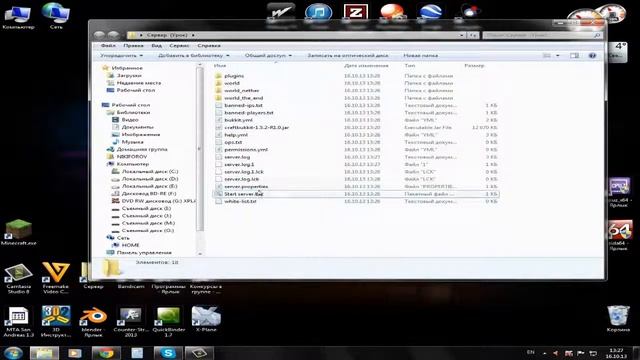Open the Справка menu
The height and width of the screenshot is (360, 640).
pos(209,46)
